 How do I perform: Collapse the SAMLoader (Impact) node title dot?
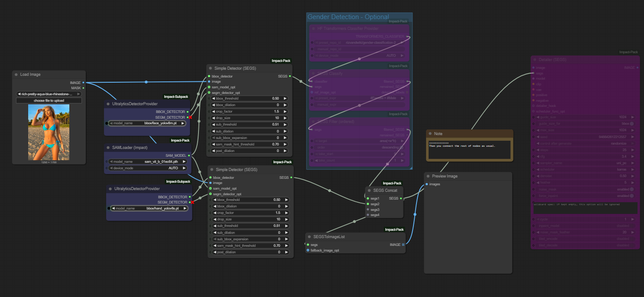point(108,148)
